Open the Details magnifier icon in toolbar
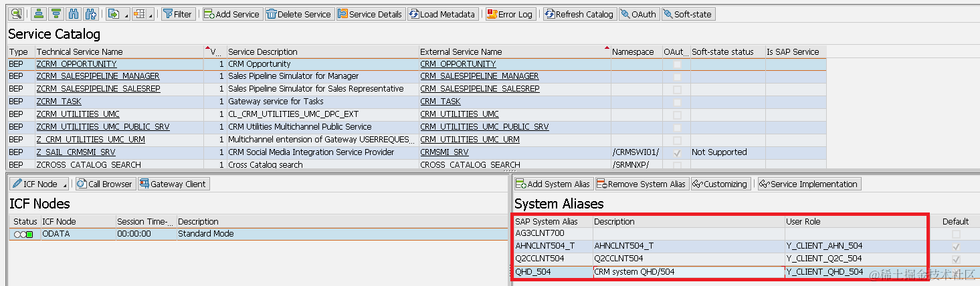The width and height of the screenshot is (980, 286). point(16,13)
